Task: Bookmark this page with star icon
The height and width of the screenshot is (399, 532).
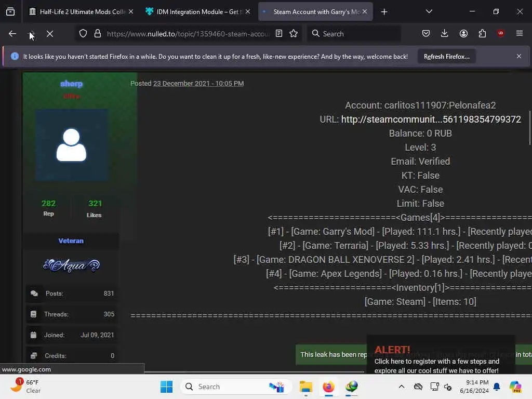Action: (294, 34)
